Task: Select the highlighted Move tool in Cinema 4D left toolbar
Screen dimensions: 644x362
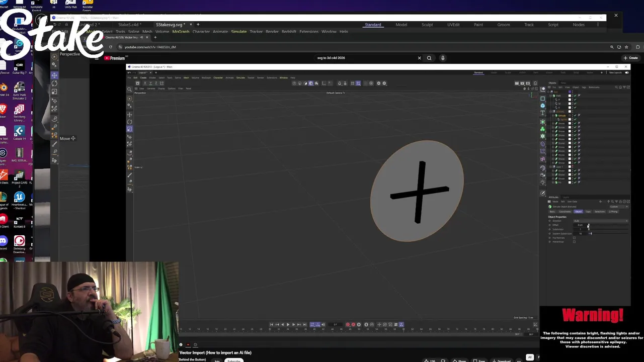Action: (54, 75)
